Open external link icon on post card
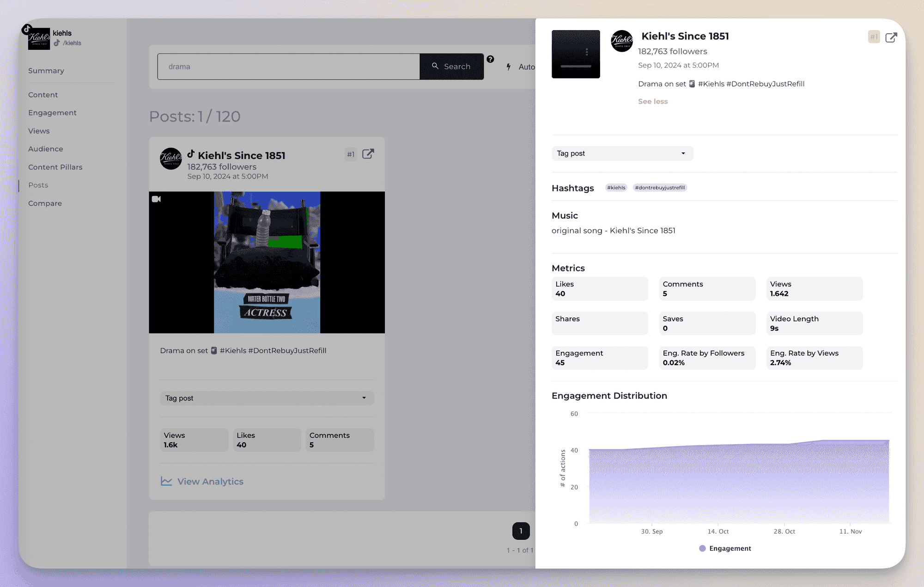Viewport: 924px width, 587px height. coord(368,154)
